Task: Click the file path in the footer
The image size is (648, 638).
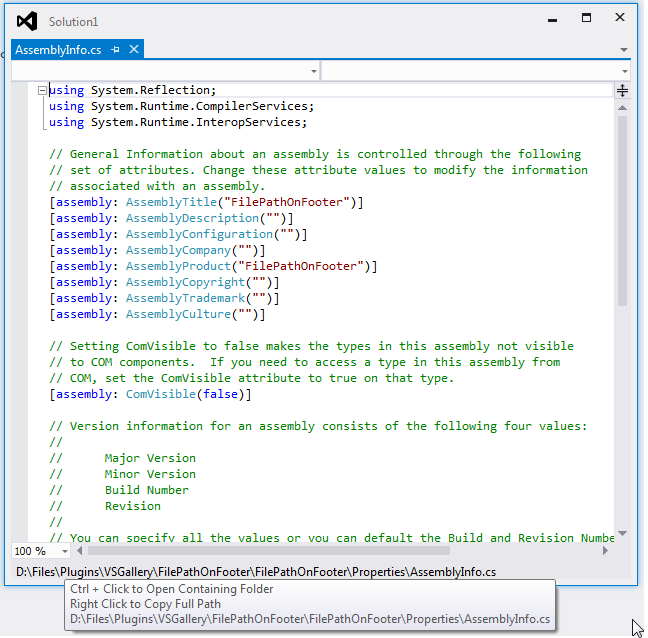Action: 256,572
